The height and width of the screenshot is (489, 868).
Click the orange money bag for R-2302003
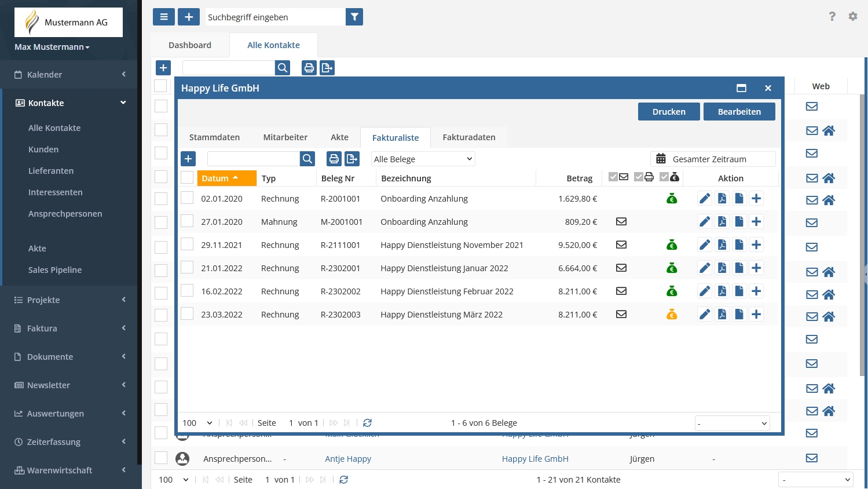(672, 315)
